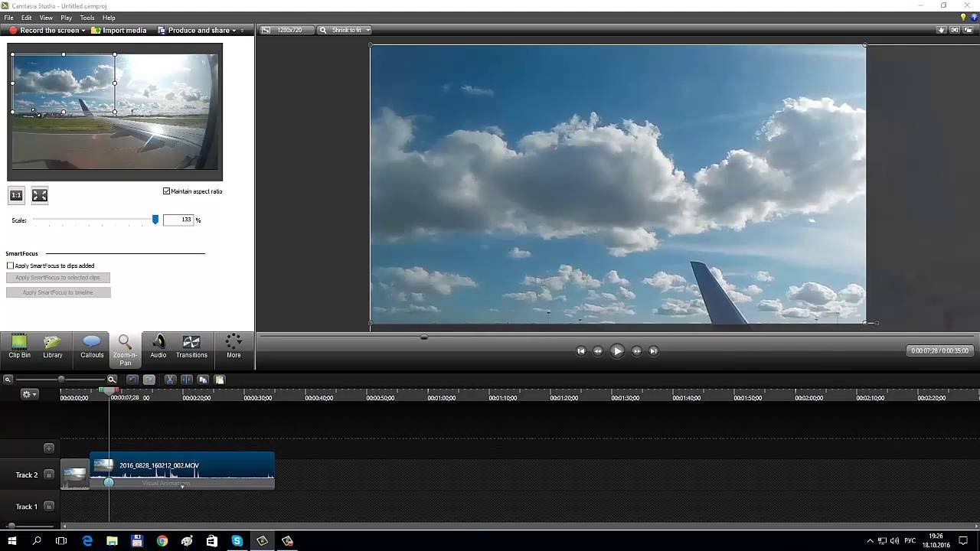The height and width of the screenshot is (551, 980).
Task: Split the clip at playhead
Action: [187, 380]
